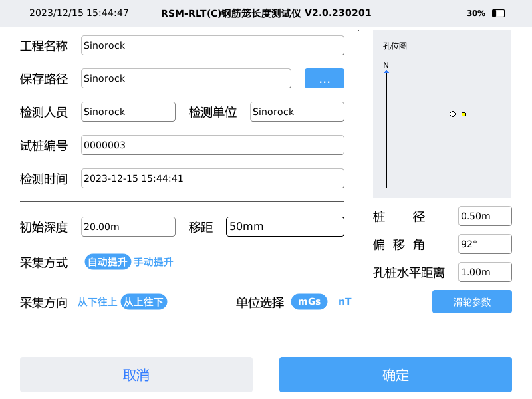Click the white pile circle in 孔位图
The width and height of the screenshot is (532, 399).
pyautogui.click(x=452, y=114)
